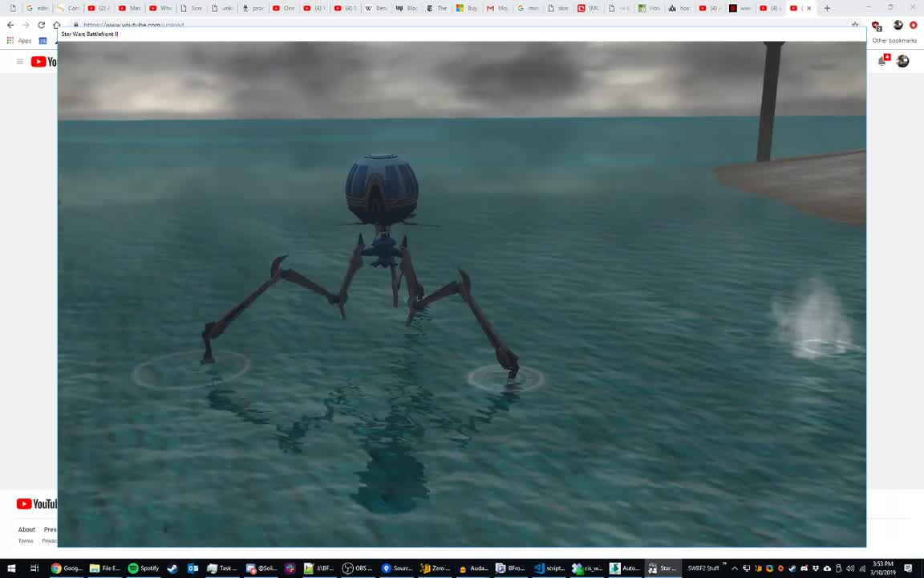Click the Chrome home button
This screenshot has height=578, width=924.
coord(56,25)
